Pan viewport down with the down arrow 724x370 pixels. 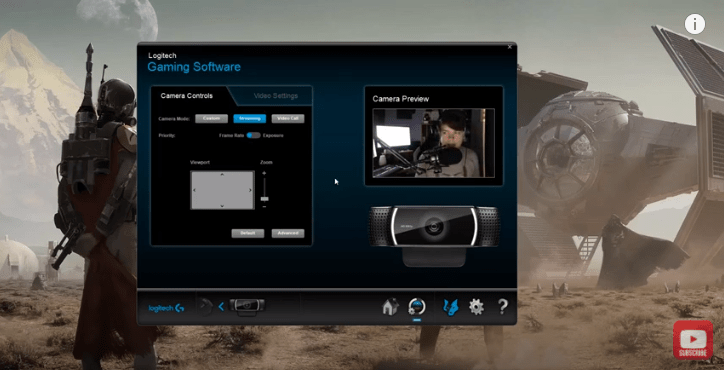tap(222, 206)
